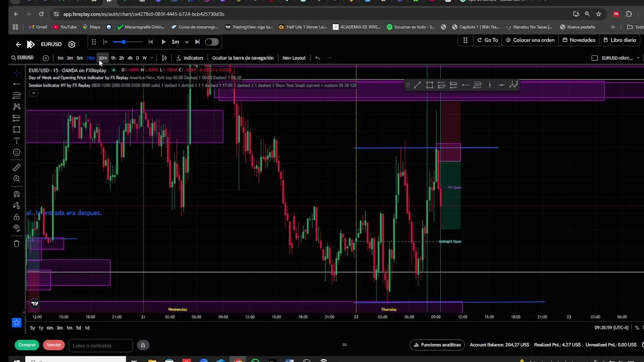
Task: Pick rectangle in floating favorites bar
Action: pyautogui.click(x=430, y=85)
